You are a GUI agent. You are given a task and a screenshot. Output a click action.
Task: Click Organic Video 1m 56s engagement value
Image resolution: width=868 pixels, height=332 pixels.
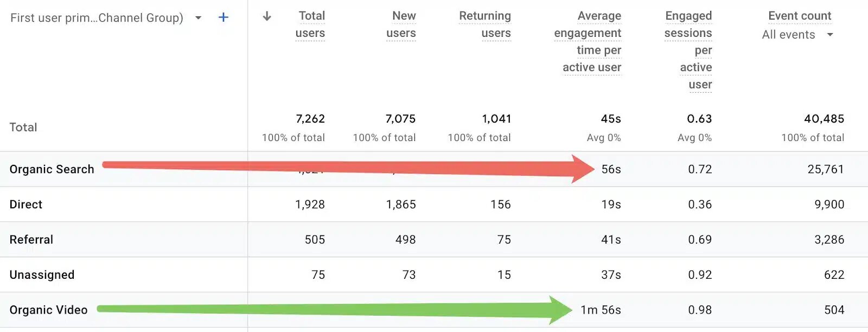tap(601, 310)
